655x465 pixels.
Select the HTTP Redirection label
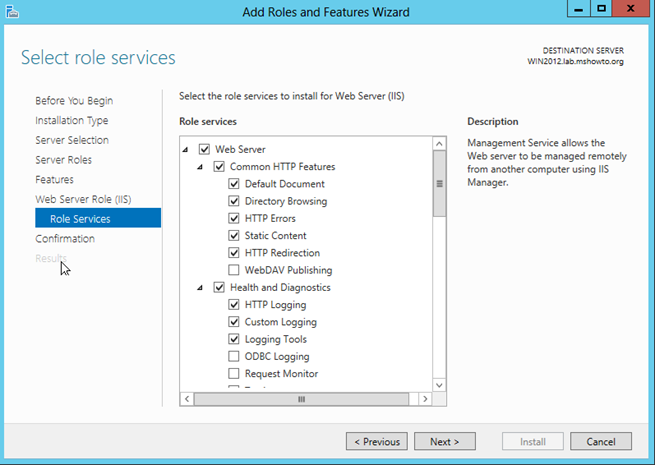[282, 253]
